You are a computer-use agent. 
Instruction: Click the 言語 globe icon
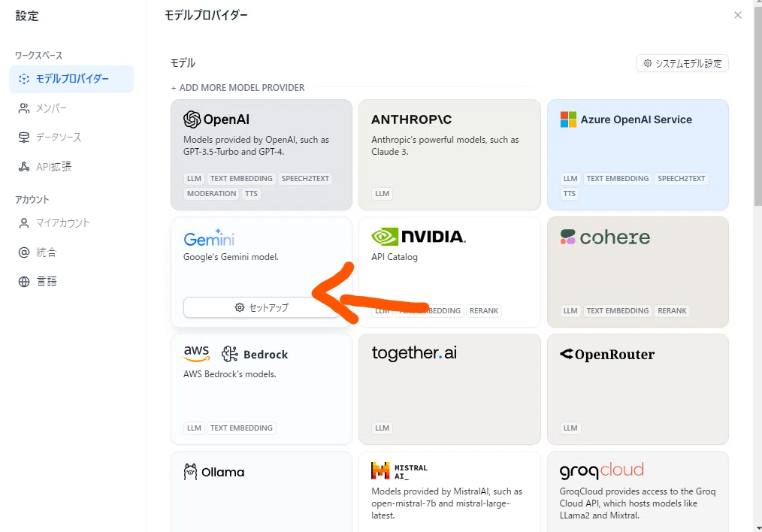[x=24, y=281]
